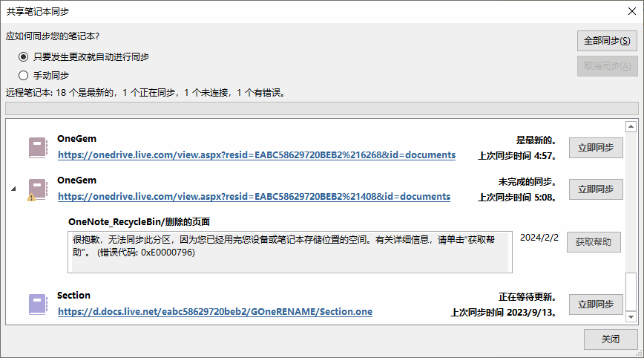Click the OneNote_RecycleBin/删除的页面 heading
This screenshot has height=358, width=644.
(139, 222)
